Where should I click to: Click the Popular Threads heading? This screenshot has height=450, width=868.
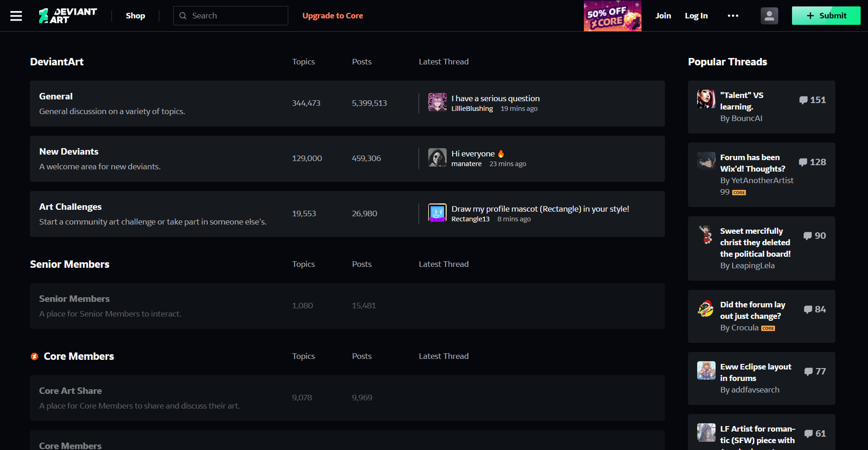(x=728, y=62)
